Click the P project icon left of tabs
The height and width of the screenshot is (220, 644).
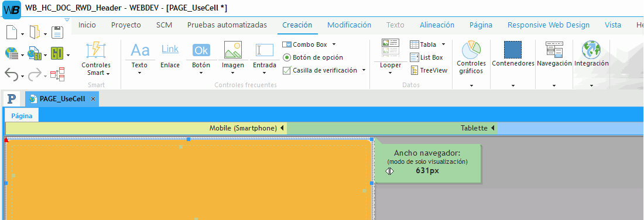pos(12,99)
